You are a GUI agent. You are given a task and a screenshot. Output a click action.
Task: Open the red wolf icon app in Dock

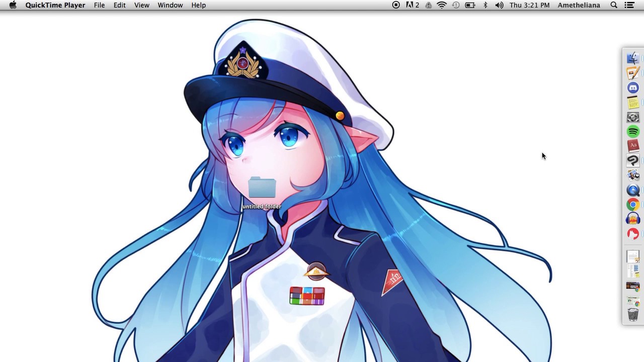coord(633,233)
